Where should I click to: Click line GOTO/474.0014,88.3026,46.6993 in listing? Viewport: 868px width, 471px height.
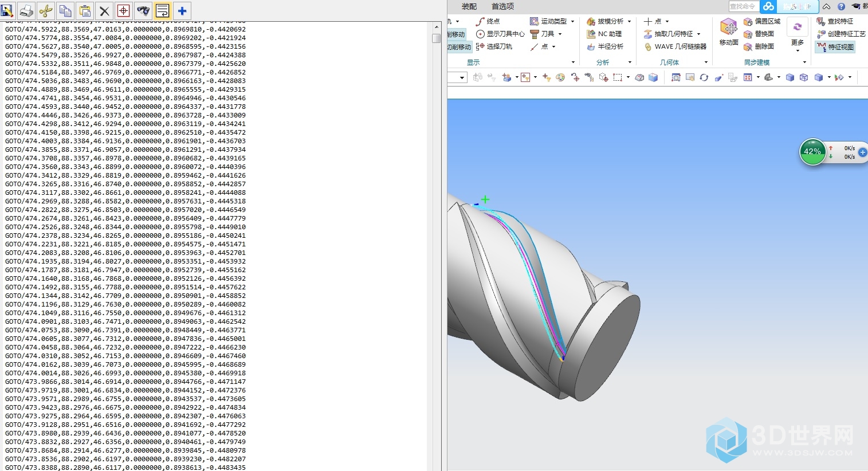pos(125,373)
